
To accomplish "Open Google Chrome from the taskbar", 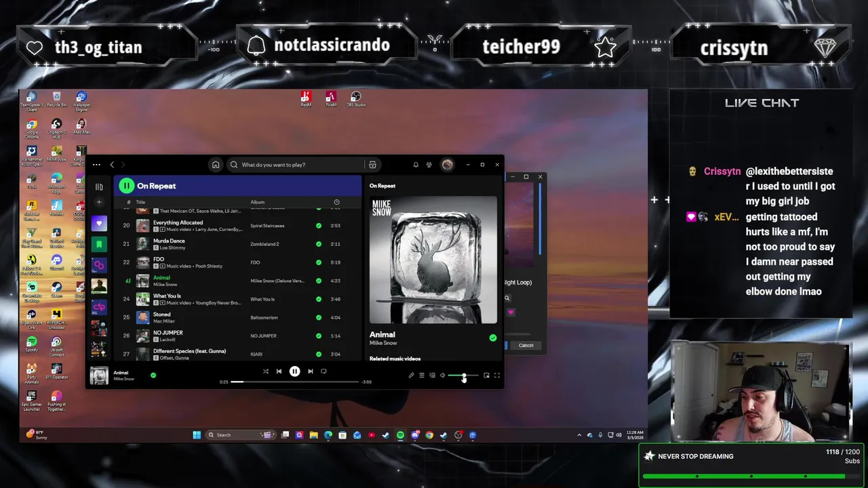I will point(429,435).
